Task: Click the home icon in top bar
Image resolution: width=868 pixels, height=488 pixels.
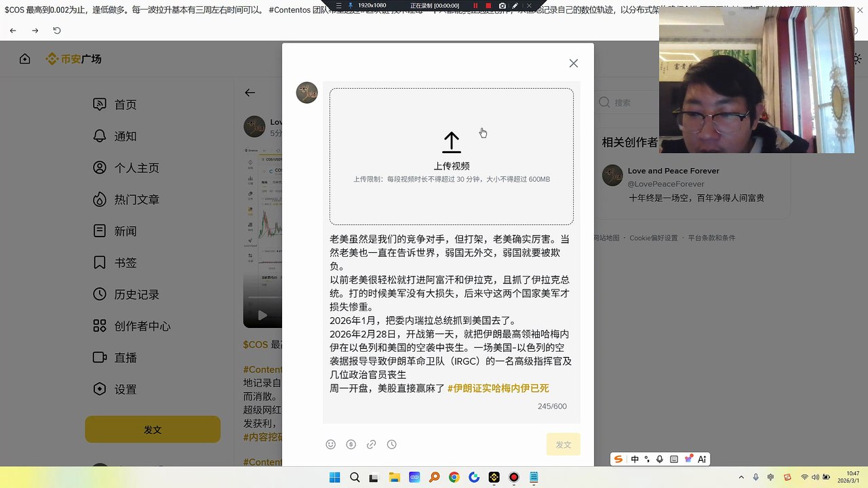Action: point(25,59)
